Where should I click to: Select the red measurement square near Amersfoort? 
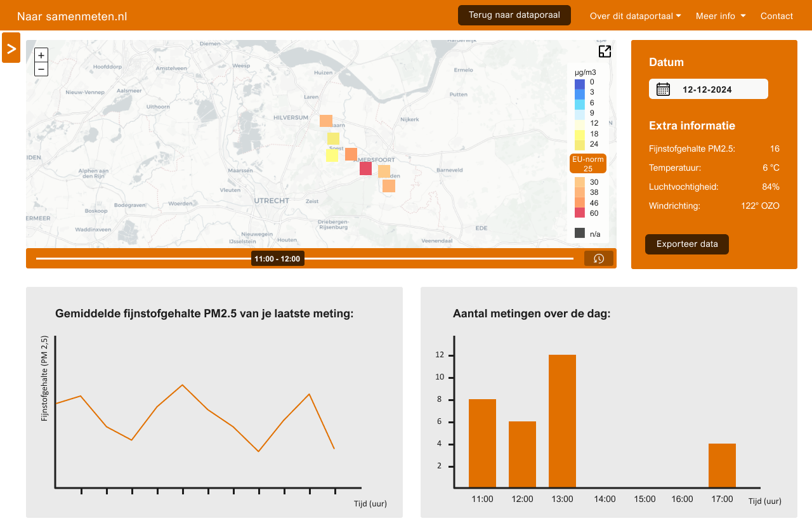coord(366,168)
